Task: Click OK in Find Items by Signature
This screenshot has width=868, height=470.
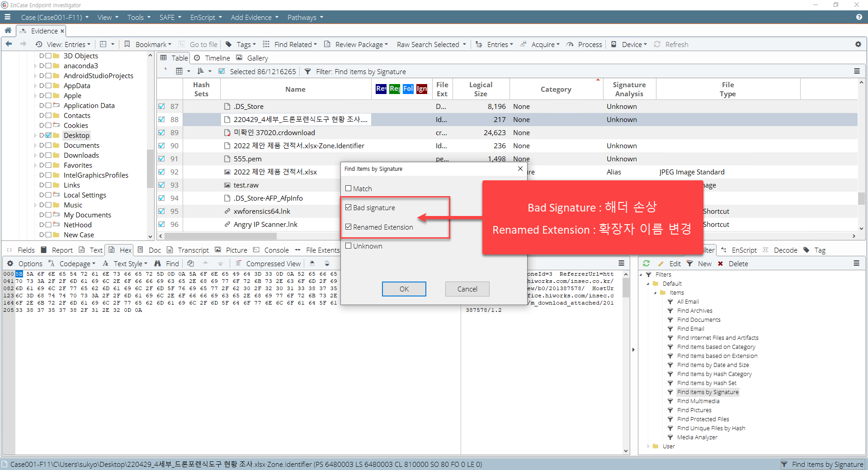Action: click(x=404, y=289)
